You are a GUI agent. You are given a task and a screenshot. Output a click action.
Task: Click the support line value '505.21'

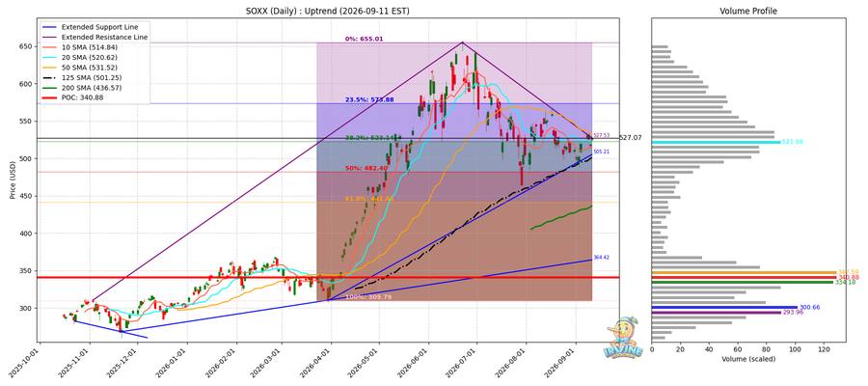[601, 152]
